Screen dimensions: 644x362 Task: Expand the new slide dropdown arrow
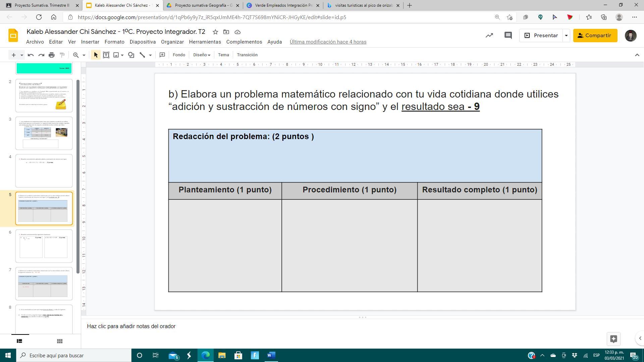click(x=21, y=55)
